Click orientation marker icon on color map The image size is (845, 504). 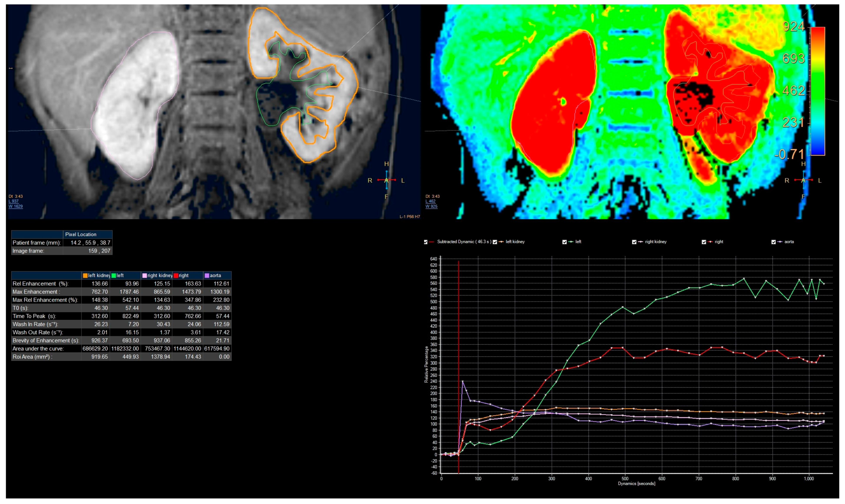click(x=803, y=180)
